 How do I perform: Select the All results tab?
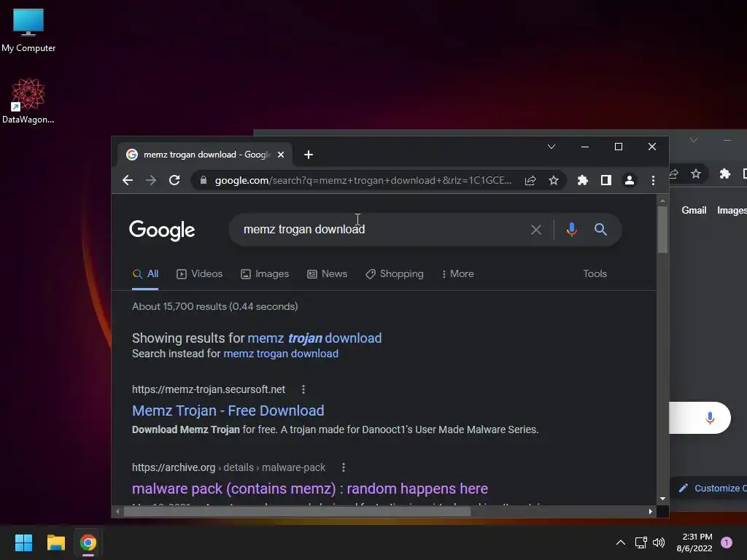[145, 274]
